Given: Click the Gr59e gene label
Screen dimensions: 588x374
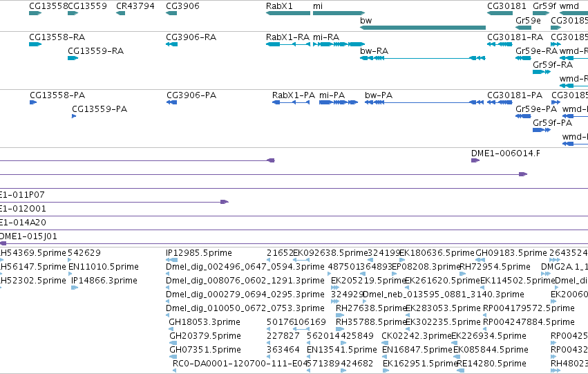Looking at the screenshot, I should point(528,20).
